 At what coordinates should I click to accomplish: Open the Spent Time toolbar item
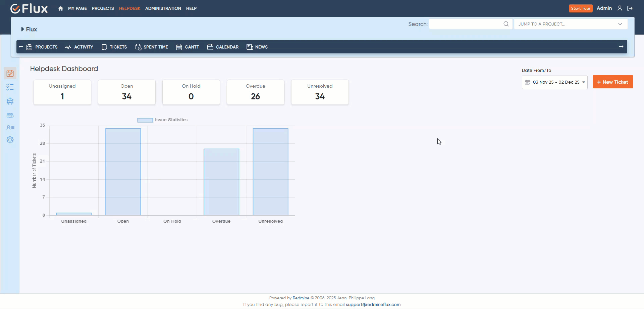pos(152,47)
